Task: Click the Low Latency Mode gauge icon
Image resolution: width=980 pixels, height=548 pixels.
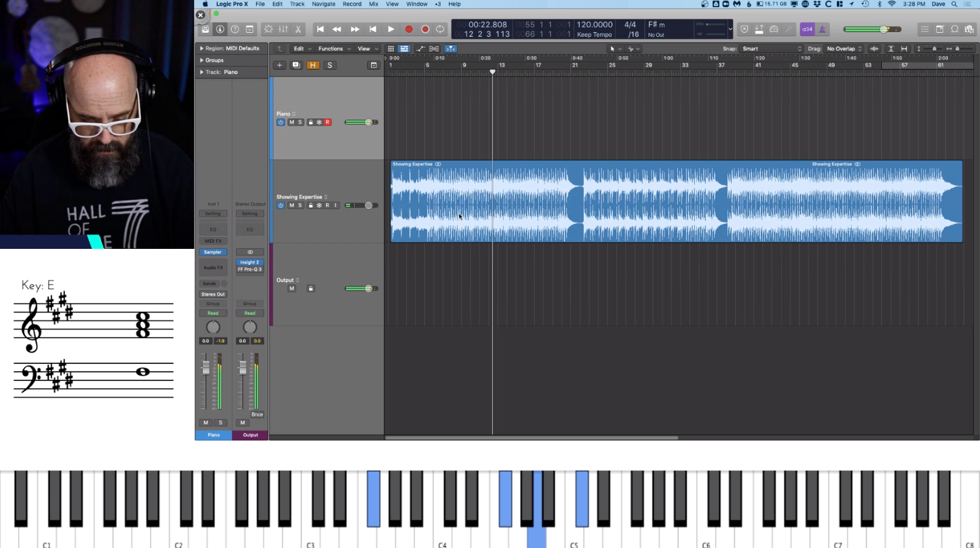Action: (774, 29)
